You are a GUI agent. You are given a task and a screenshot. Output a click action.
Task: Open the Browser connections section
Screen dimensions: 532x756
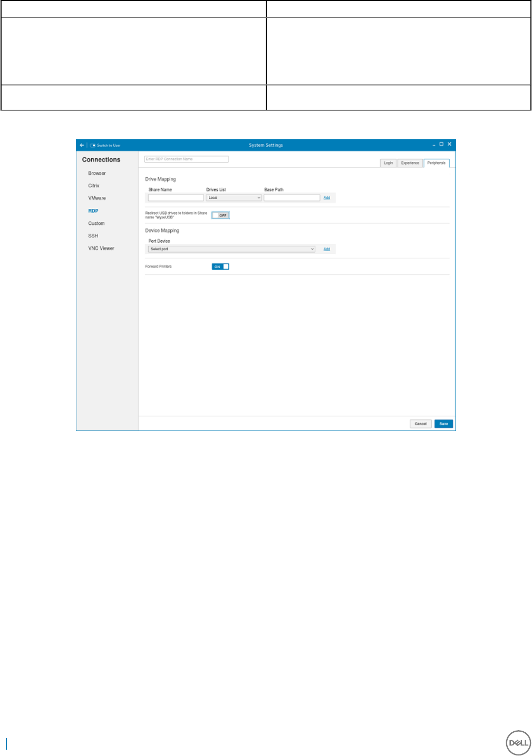[x=97, y=173]
